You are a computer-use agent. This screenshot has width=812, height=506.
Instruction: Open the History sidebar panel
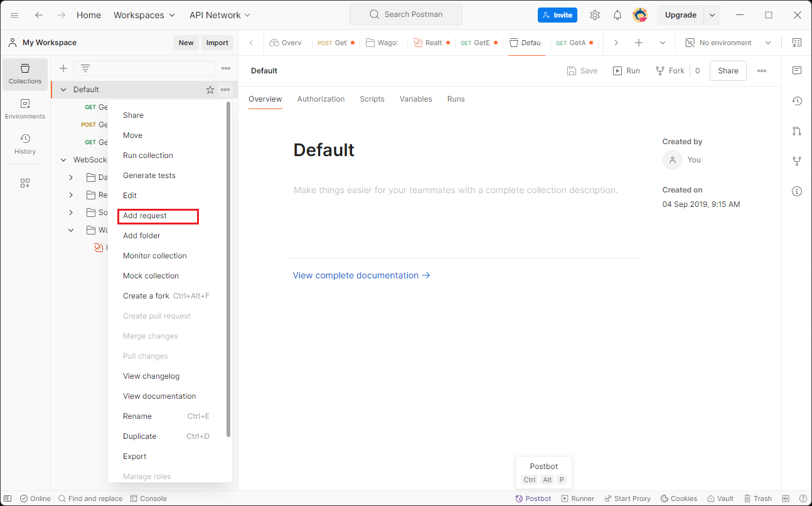(25, 144)
